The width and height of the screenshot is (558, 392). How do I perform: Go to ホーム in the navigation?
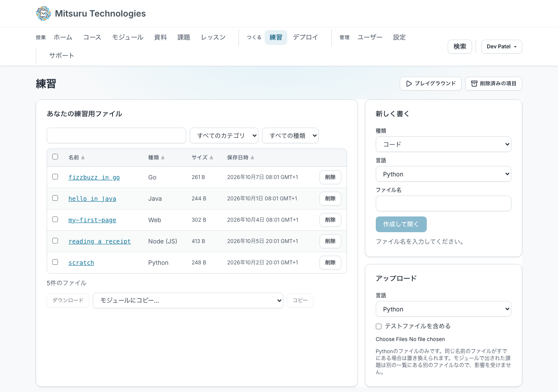63,37
